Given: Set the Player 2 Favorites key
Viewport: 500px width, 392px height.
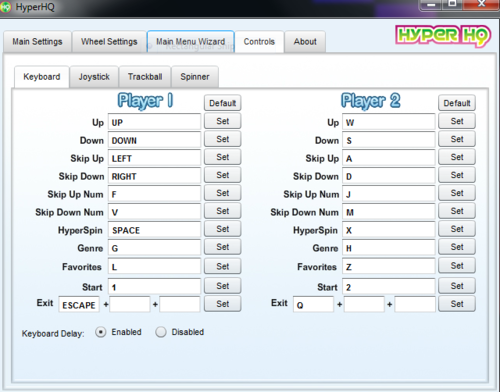Looking at the screenshot, I should pos(457,266).
